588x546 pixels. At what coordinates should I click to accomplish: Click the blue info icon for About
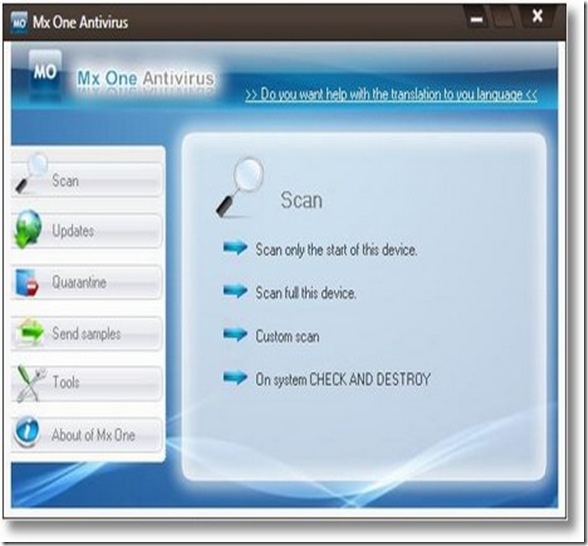tap(27, 432)
